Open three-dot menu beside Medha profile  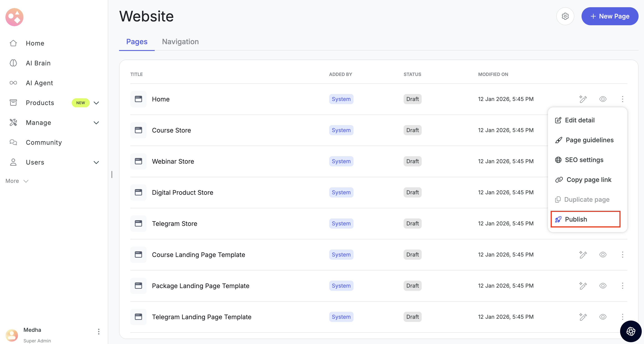pyautogui.click(x=99, y=332)
